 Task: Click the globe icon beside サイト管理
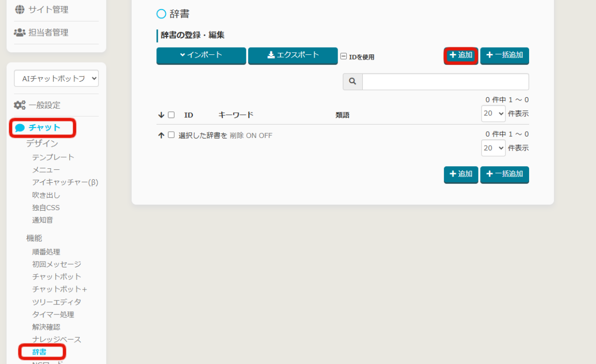[x=20, y=10]
